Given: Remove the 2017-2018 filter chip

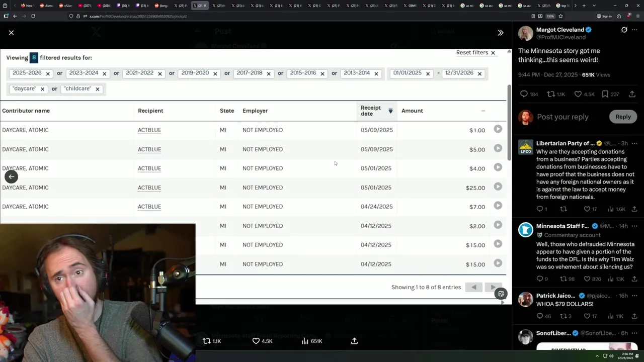Looking at the screenshot, I should (x=269, y=73).
